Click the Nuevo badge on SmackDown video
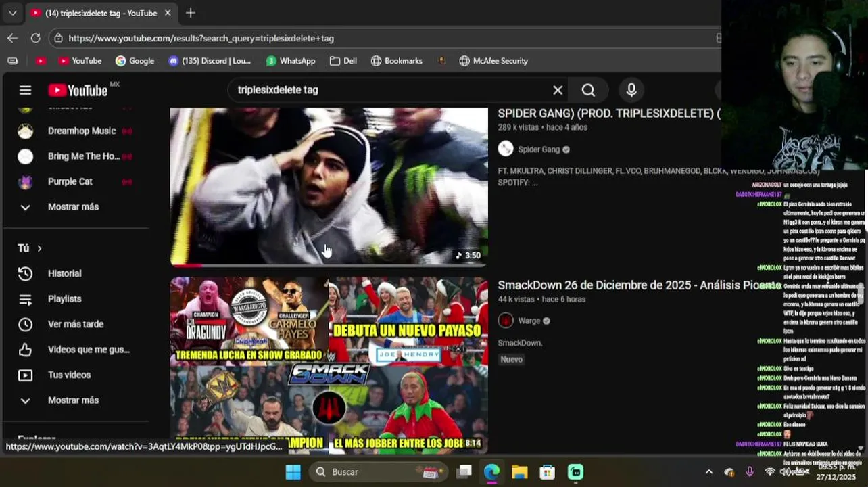868x487 pixels. click(x=511, y=359)
